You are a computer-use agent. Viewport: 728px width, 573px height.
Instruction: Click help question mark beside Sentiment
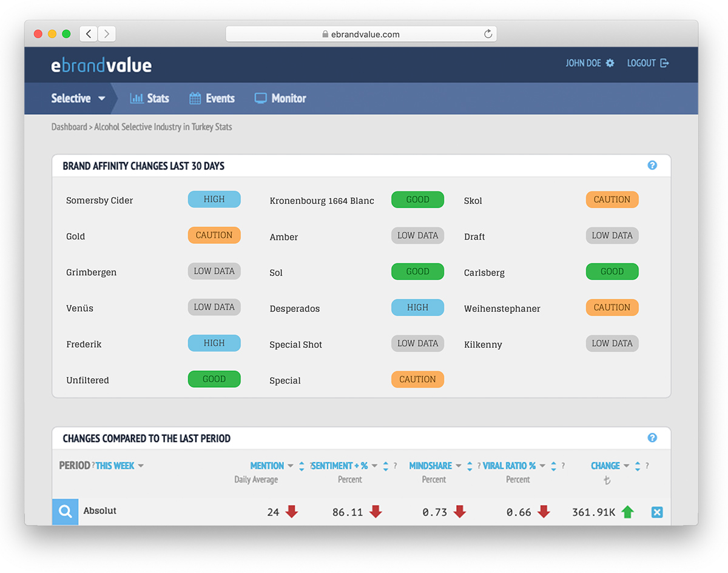point(395,466)
